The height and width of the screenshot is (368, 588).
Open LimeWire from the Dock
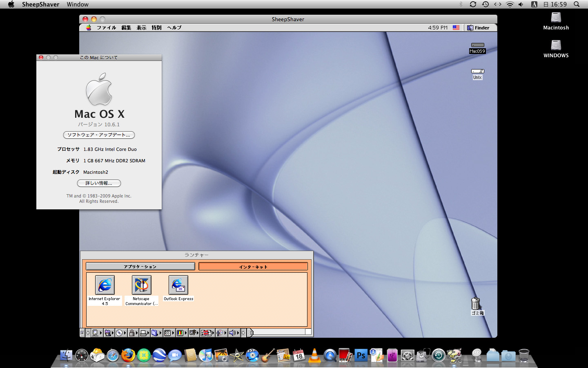pyautogui.click(x=144, y=355)
